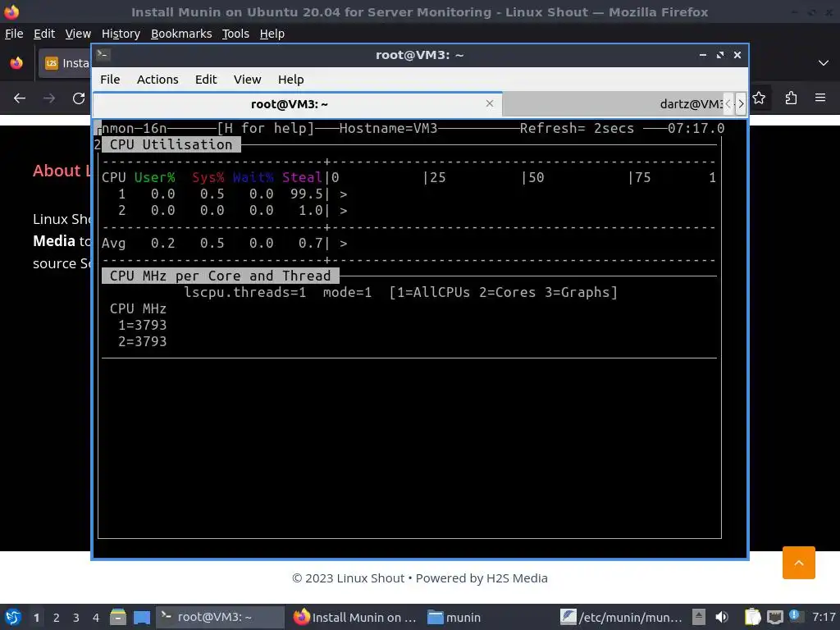Image resolution: width=840 pixels, height=630 pixels.
Task: Open Firefox File menu
Action: point(14,34)
